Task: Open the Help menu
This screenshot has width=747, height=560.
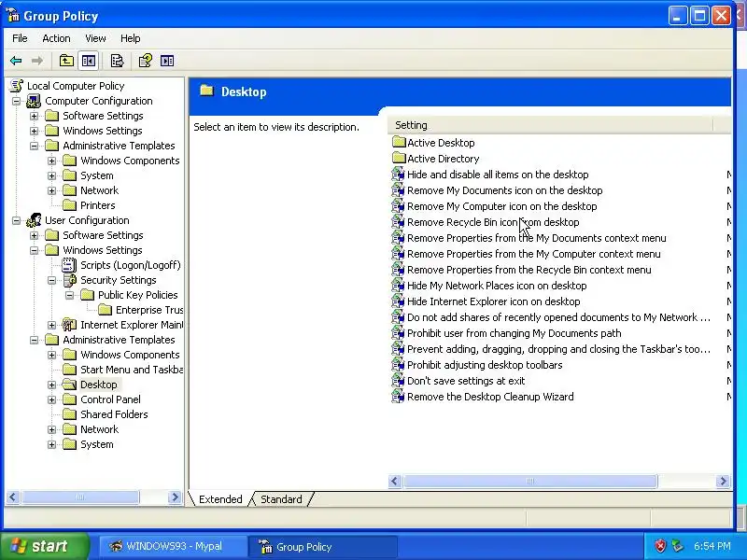Action: point(130,38)
